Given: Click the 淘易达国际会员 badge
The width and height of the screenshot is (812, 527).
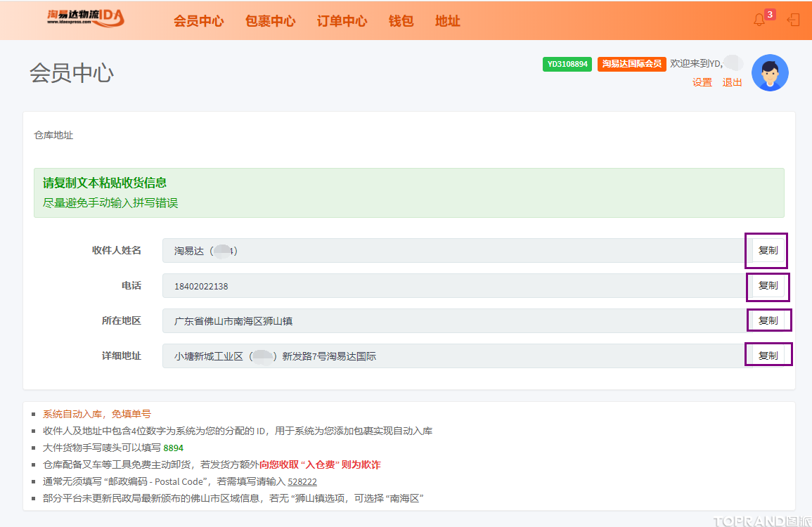Looking at the screenshot, I should (632, 64).
